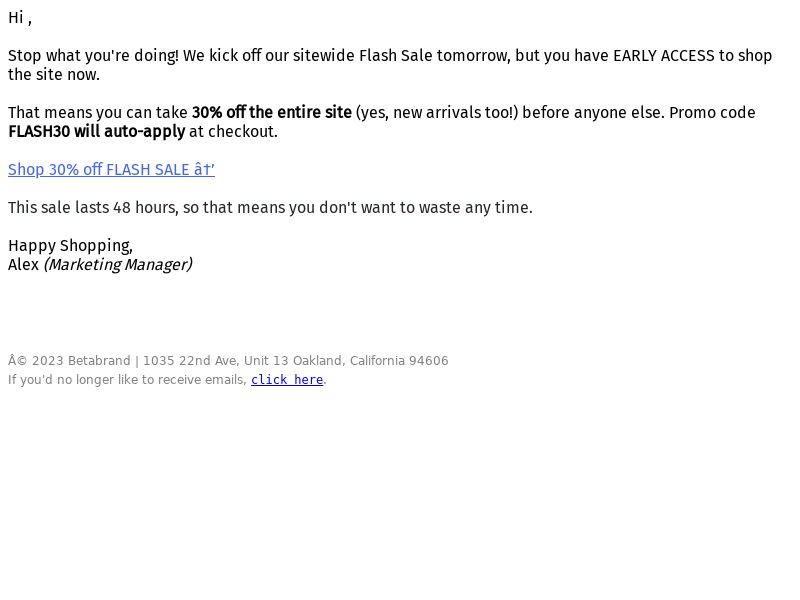Click the 'Stop what you're doing!' sentence
Viewport: 800px width, 600px height.
(93, 56)
